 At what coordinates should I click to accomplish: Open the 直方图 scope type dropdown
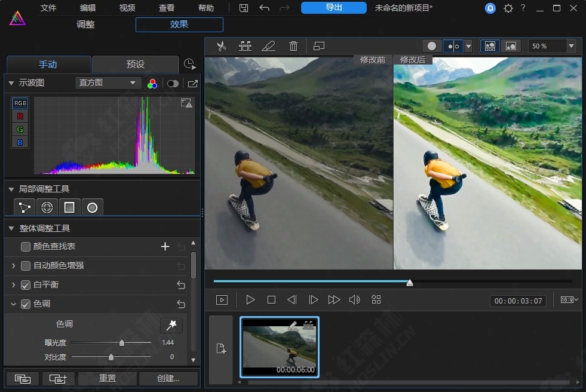tap(108, 83)
